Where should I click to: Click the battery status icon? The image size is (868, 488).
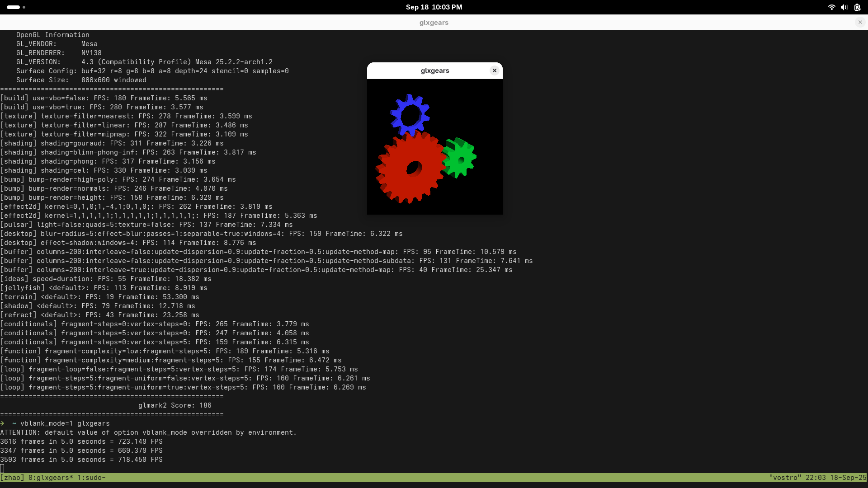tap(857, 7)
